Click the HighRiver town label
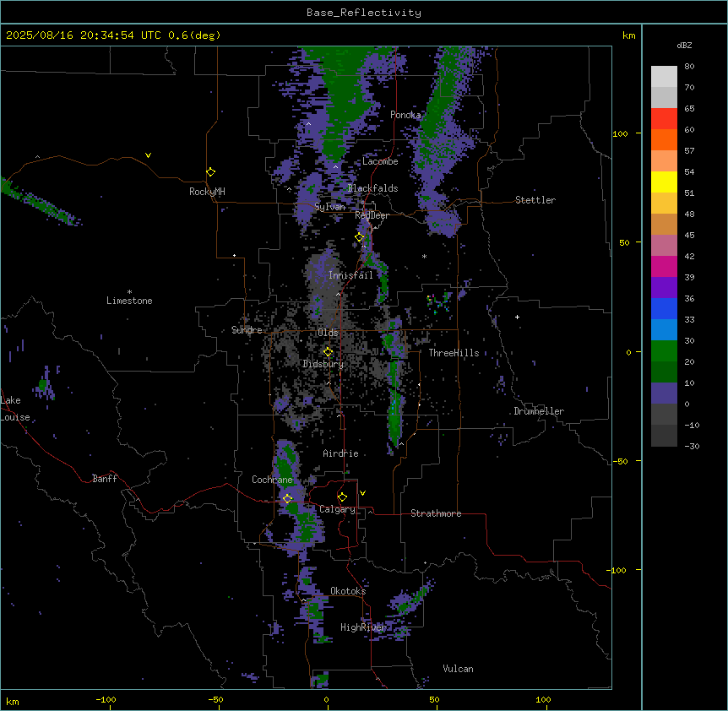The image size is (728, 711). coord(363,627)
